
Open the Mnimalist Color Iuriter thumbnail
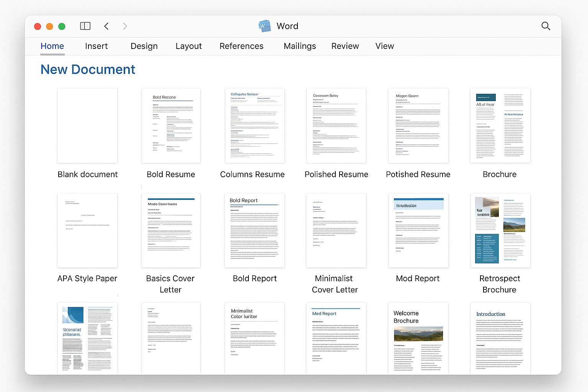point(255,338)
